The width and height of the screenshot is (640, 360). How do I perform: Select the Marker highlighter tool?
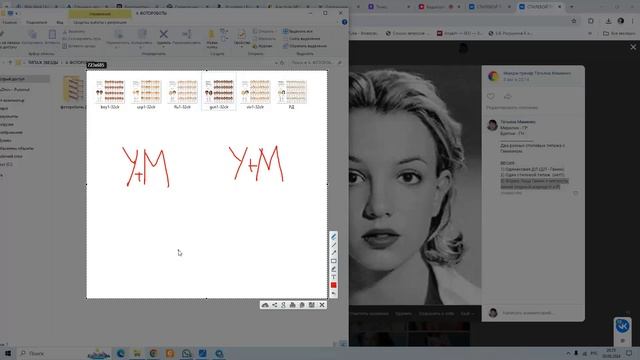click(333, 269)
